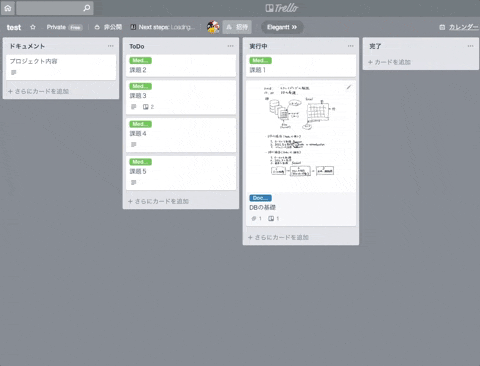Click the 招待 invite button
The height and width of the screenshot is (366, 480).
(x=237, y=27)
